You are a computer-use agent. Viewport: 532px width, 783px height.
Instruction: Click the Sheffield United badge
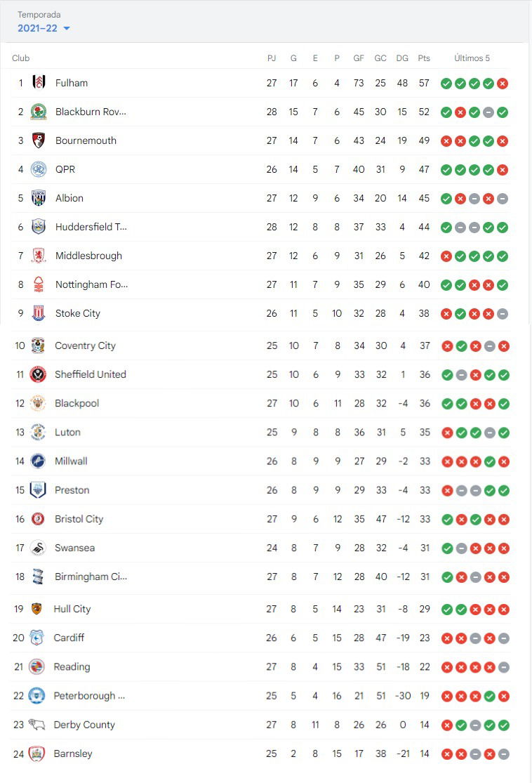coord(38,374)
